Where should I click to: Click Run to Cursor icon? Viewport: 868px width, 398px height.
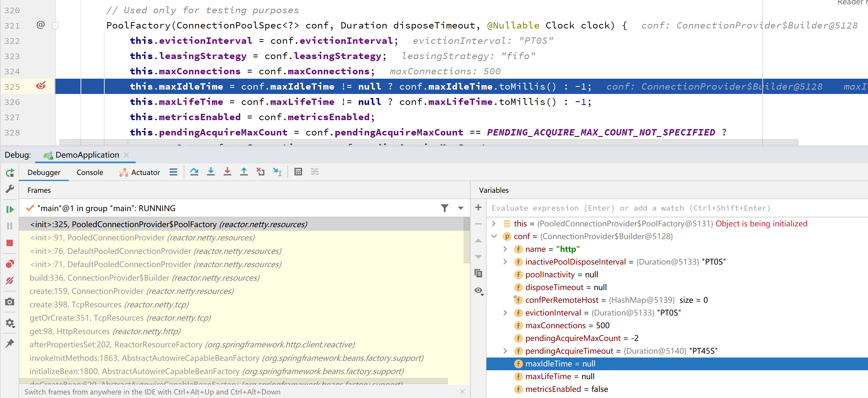point(277,172)
